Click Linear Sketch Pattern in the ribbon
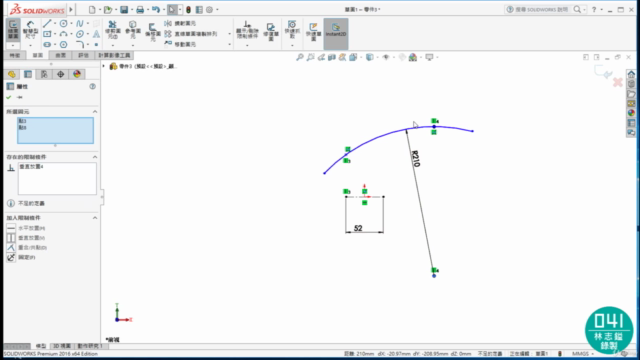Viewport: 640px width, 360px height. click(191, 34)
